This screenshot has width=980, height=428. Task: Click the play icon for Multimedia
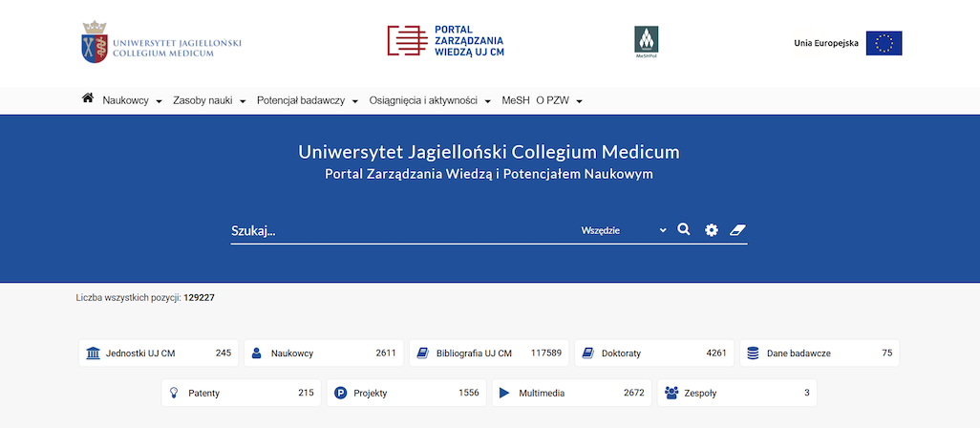click(505, 393)
